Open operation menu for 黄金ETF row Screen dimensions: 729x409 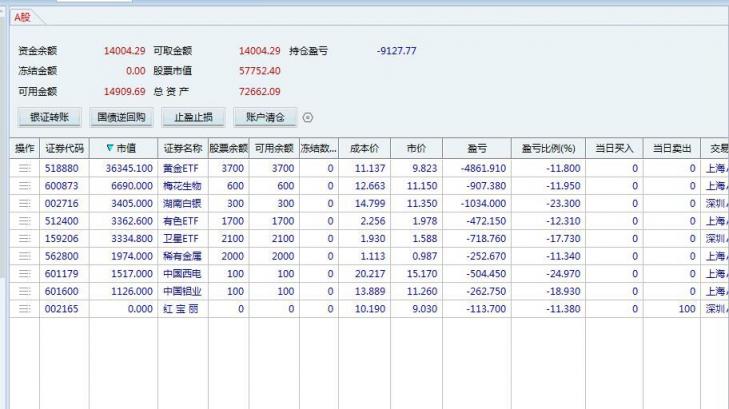(x=24, y=169)
